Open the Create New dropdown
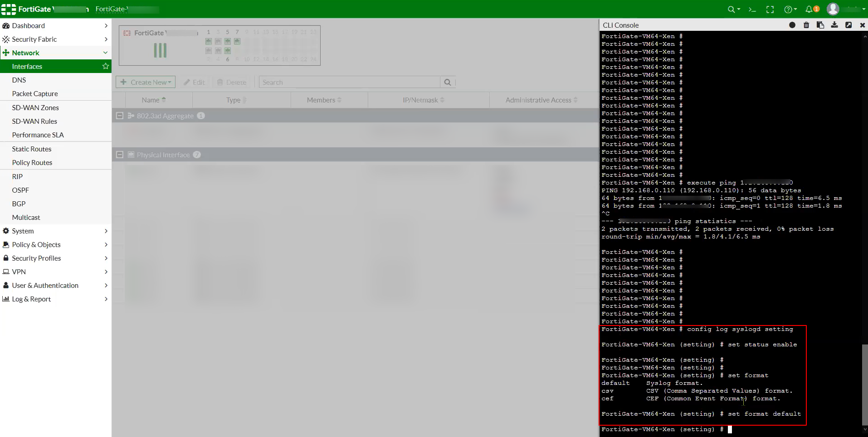Screen dimensions: 868x437 [146, 82]
